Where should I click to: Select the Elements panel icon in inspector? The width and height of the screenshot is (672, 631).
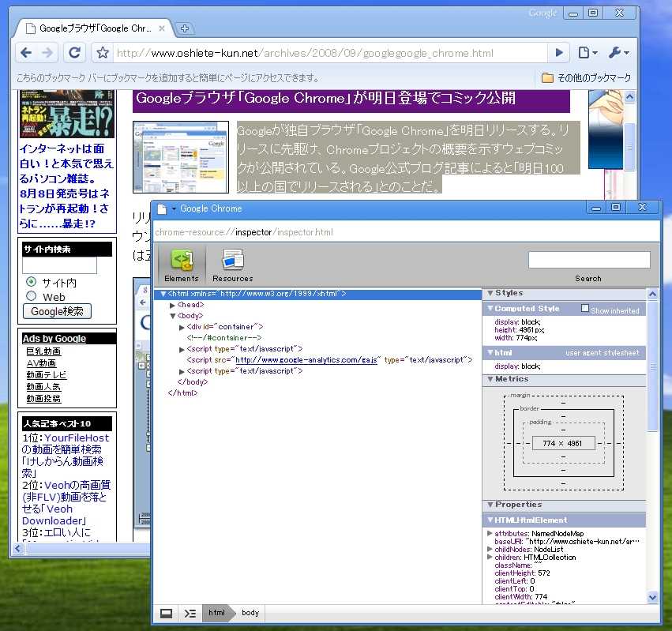[182, 266]
